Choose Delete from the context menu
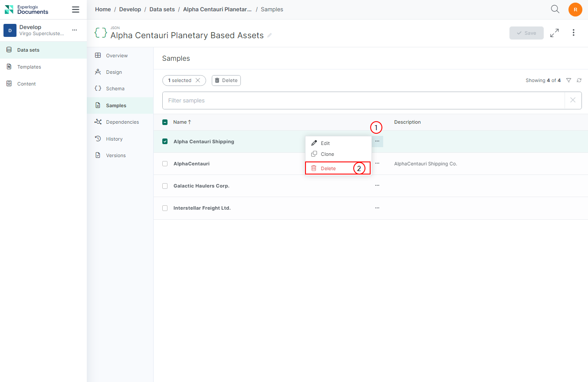 coord(328,168)
